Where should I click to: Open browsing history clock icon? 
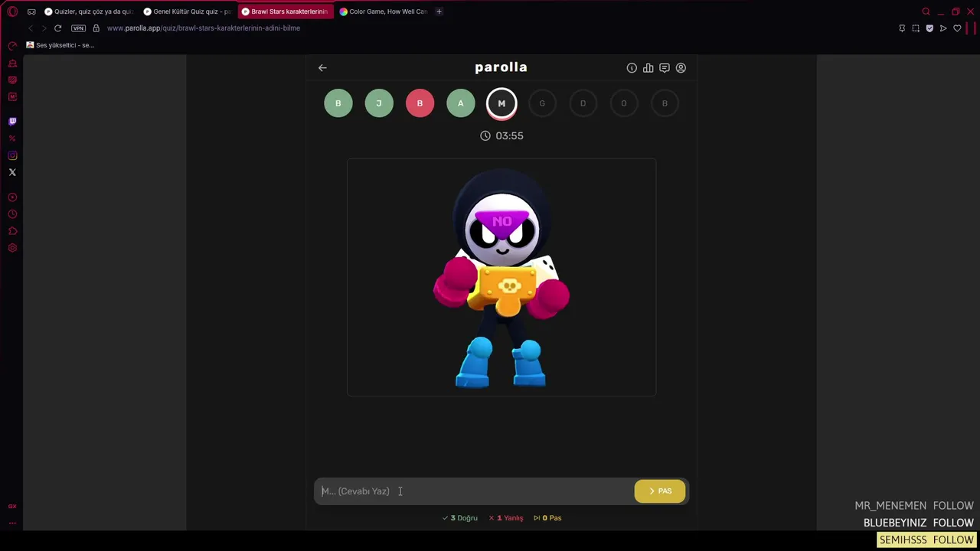click(x=12, y=214)
